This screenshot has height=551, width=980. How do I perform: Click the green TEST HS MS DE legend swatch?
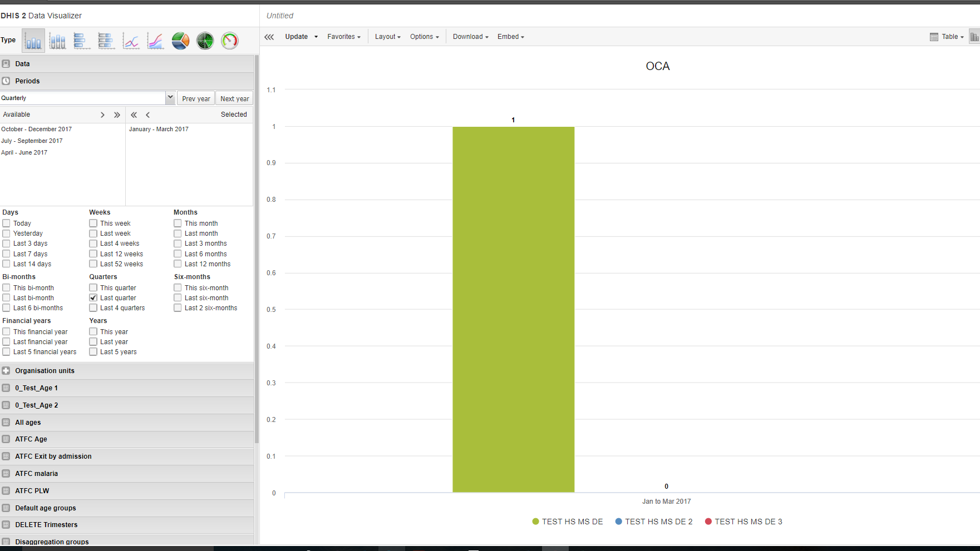point(535,522)
